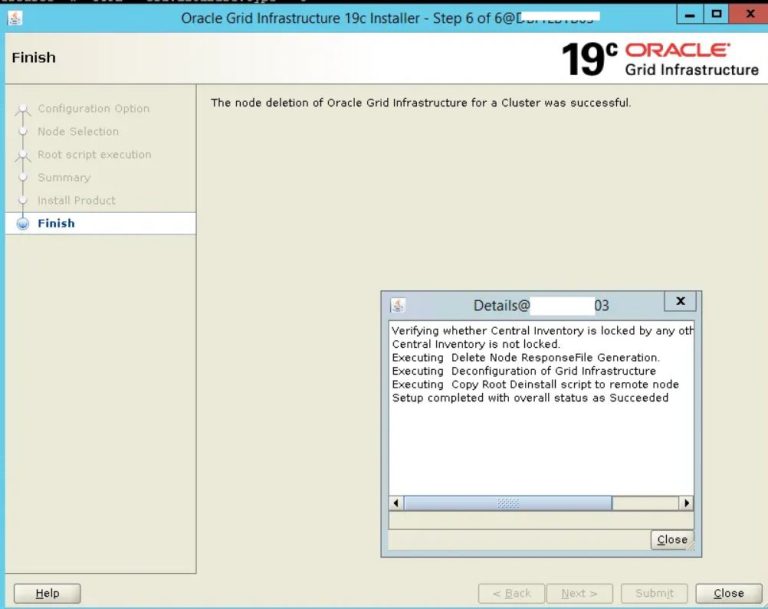Minimize the installer window

(690, 15)
